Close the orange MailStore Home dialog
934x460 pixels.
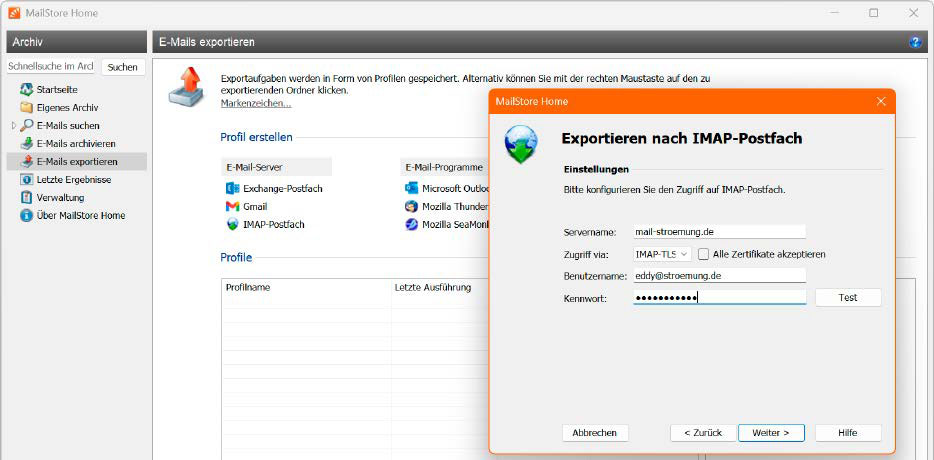tap(881, 101)
